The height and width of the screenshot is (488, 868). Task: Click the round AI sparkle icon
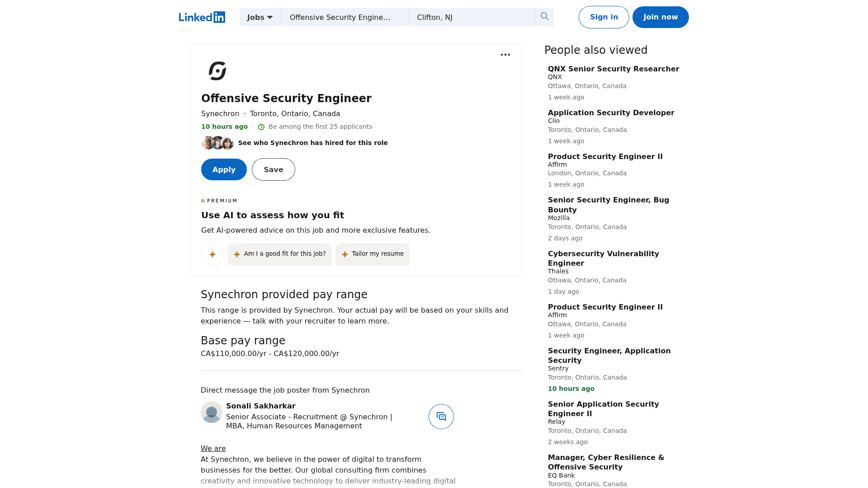pyautogui.click(x=212, y=254)
